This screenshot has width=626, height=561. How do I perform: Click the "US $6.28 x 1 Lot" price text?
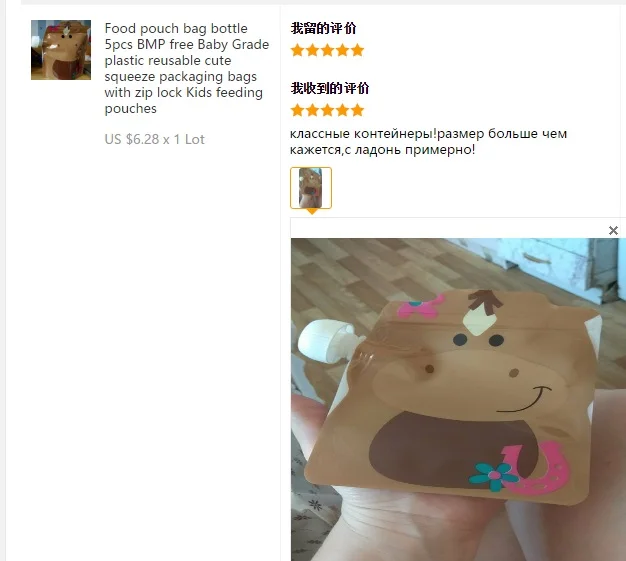(155, 139)
